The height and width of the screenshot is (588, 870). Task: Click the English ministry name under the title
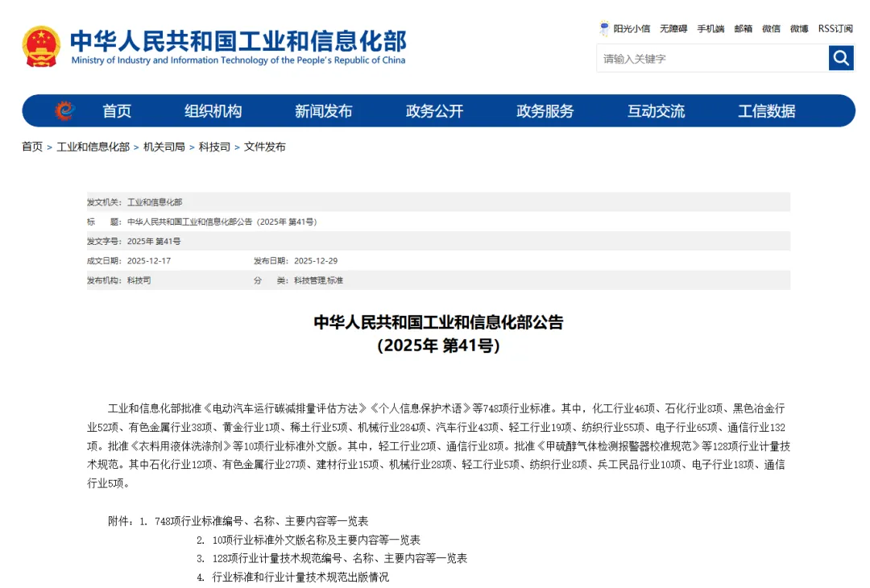click(238, 60)
